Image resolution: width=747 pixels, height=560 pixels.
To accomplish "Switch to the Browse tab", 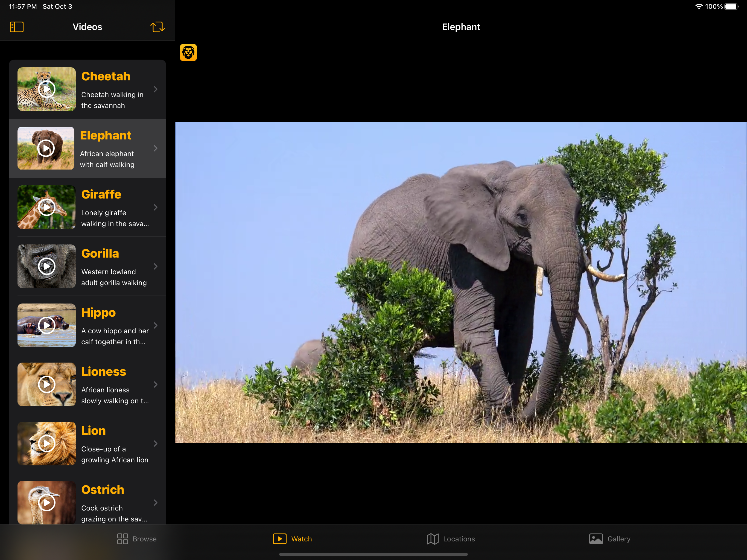I will 137,539.
